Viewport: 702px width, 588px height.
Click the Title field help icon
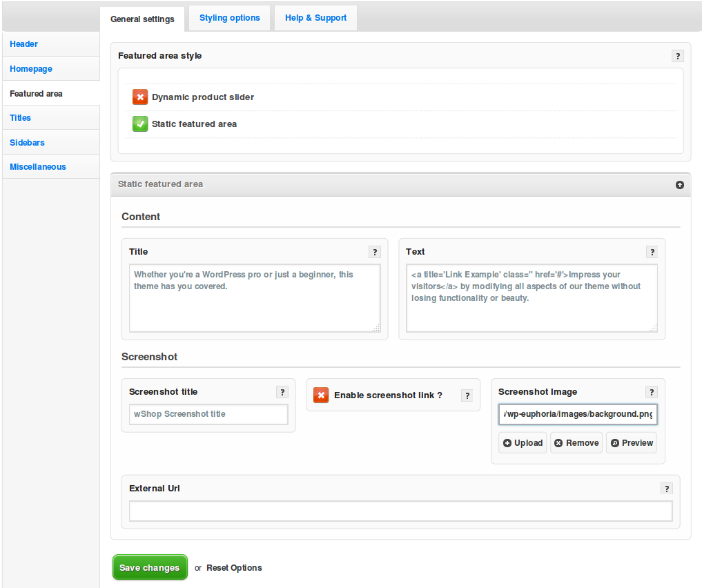[x=374, y=252]
